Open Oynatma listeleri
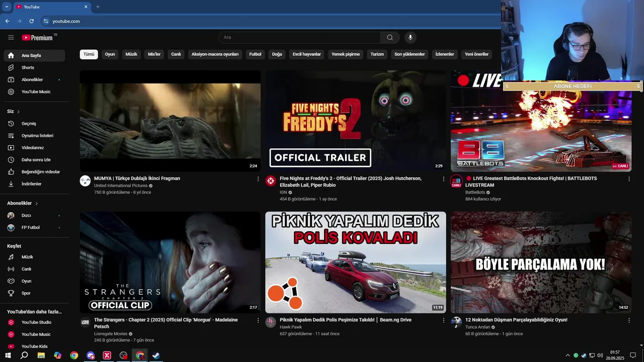644x362 pixels. coord(34,135)
